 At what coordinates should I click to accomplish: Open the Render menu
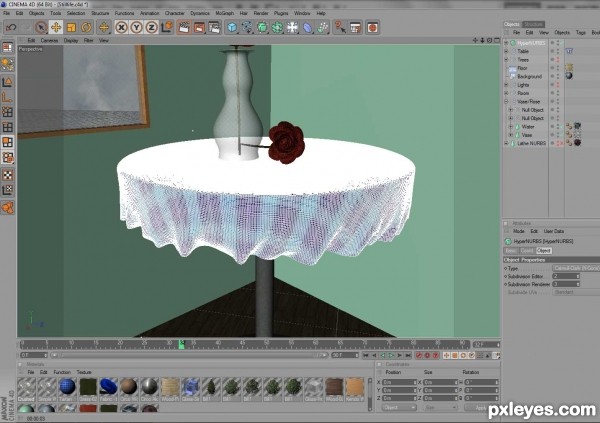(x=261, y=13)
